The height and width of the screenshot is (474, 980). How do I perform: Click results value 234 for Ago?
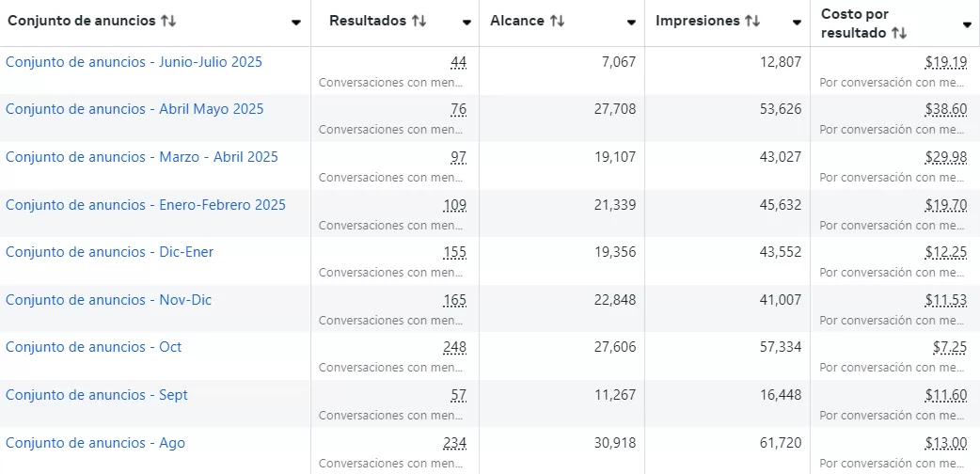[x=454, y=443]
